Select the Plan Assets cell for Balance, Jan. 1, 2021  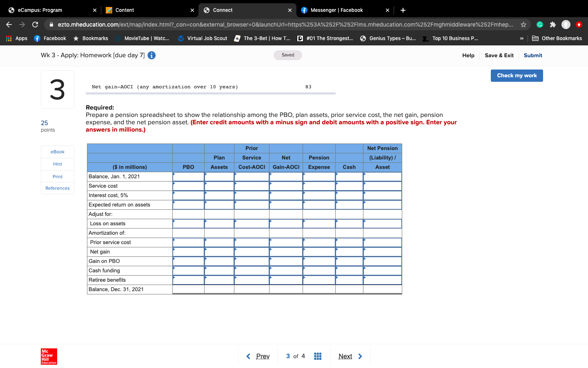click(219, 177)
